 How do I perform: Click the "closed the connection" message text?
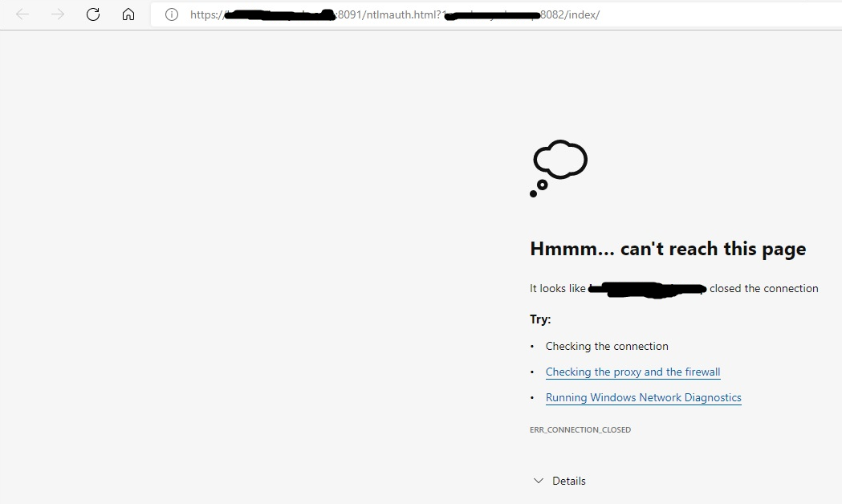[763, 289]
